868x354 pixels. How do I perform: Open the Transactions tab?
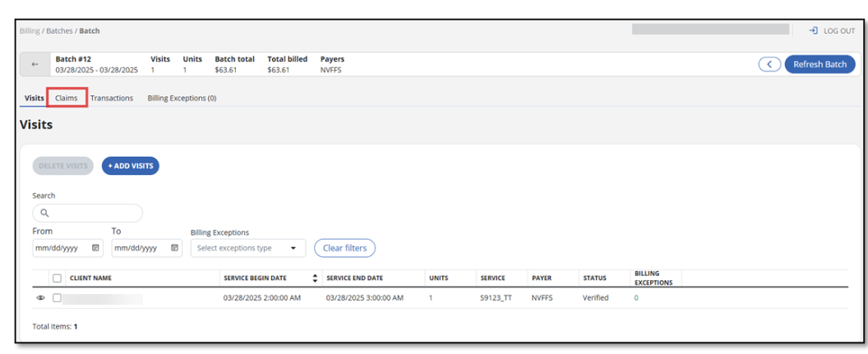click(x=112, y=99)
